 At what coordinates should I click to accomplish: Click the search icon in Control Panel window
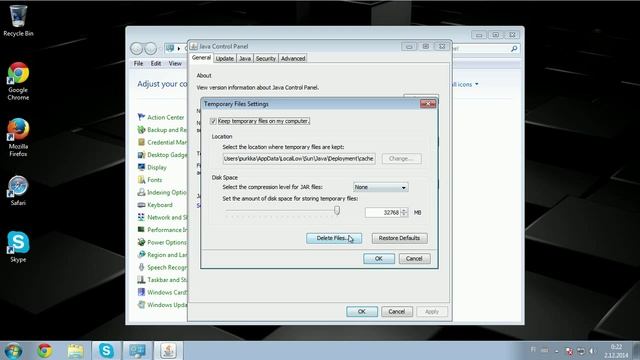pyautogui.click(x=514, y=49)
